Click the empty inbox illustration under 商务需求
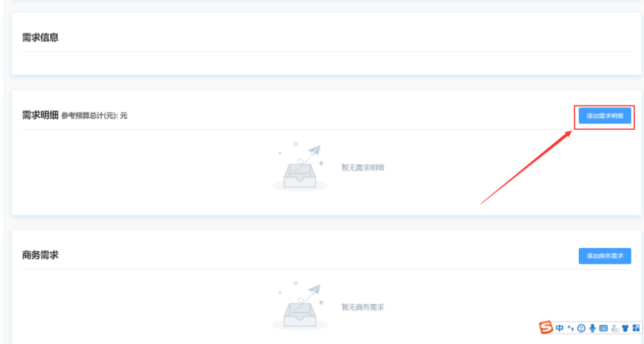644x344 pixels. point(300,306)
